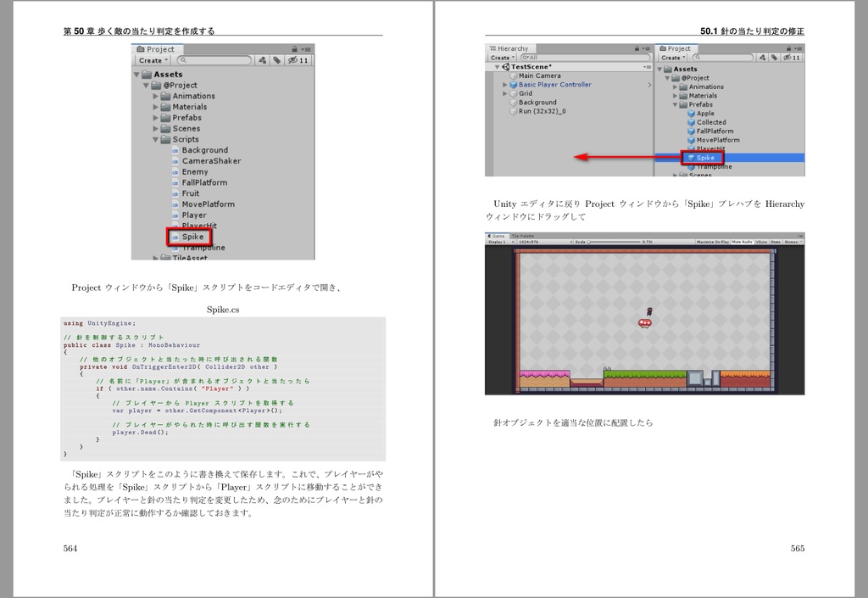The width and height of the screenshot is (868, 598).
Task: Click the search-by-label icon in Project toolbar
Action: pyautogui.click(x=276, y=60)
